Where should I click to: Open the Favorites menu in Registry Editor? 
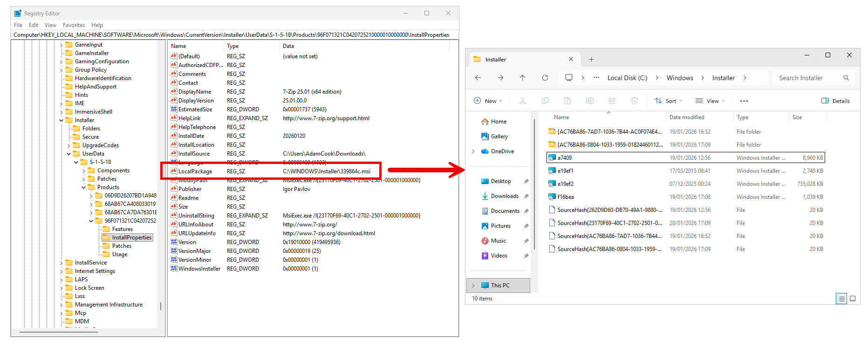tap(74, 25)
